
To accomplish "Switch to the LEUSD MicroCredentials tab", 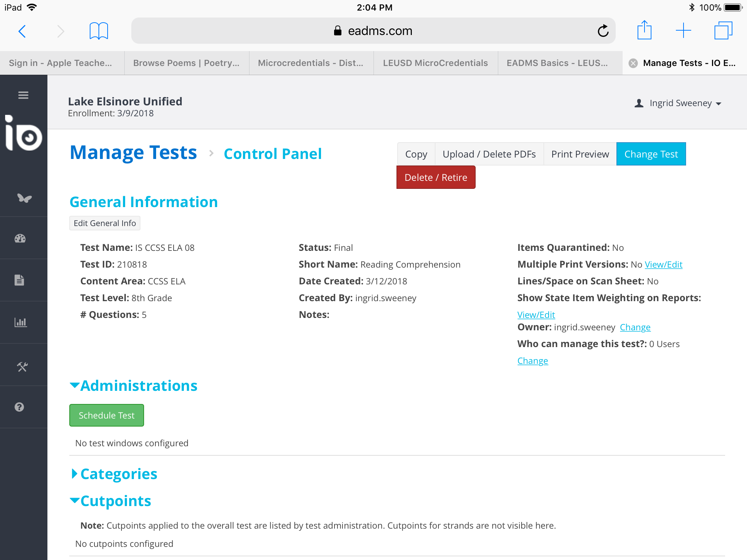I will [x=435, y=63].
